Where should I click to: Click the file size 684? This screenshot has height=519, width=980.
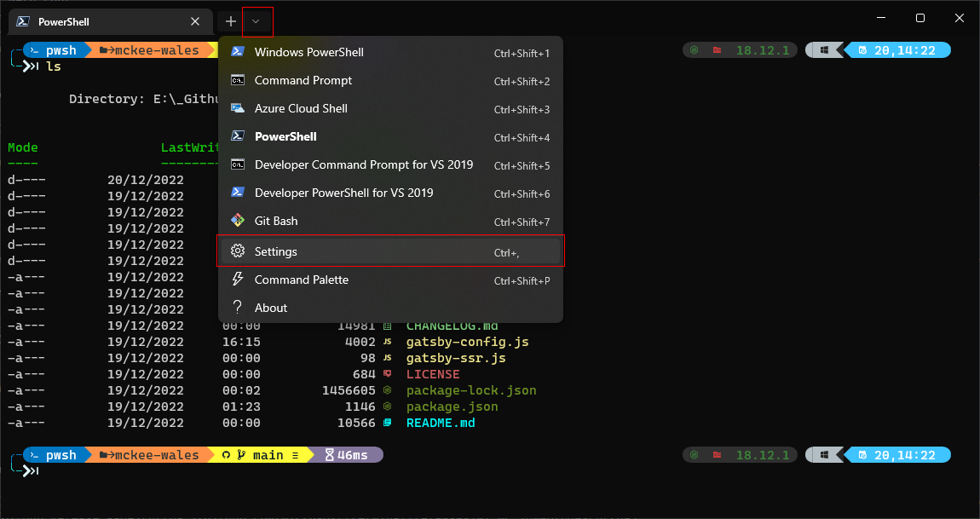click(364, 375)
